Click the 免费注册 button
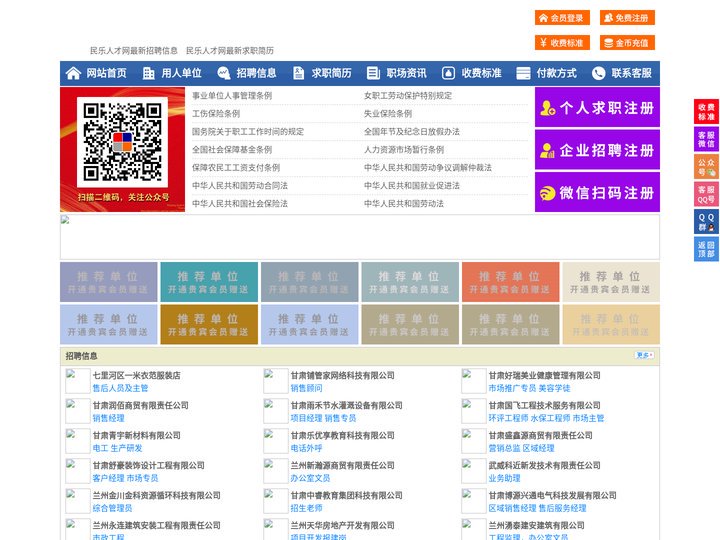The width and height of the screenshot is (720, 540). tap(627, 18)
